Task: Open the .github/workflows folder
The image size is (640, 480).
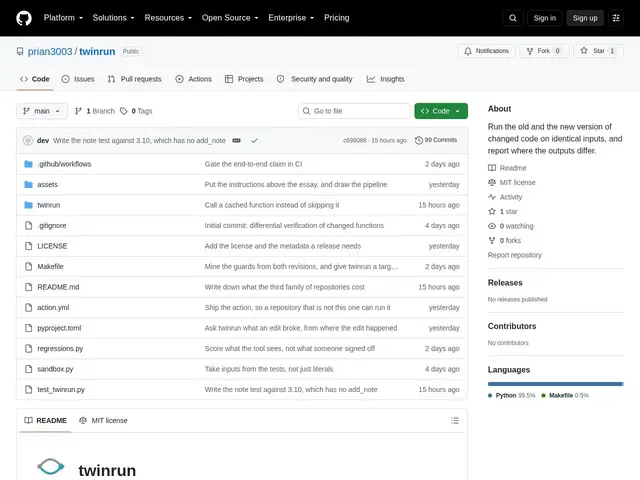Action: click(64, 164)
